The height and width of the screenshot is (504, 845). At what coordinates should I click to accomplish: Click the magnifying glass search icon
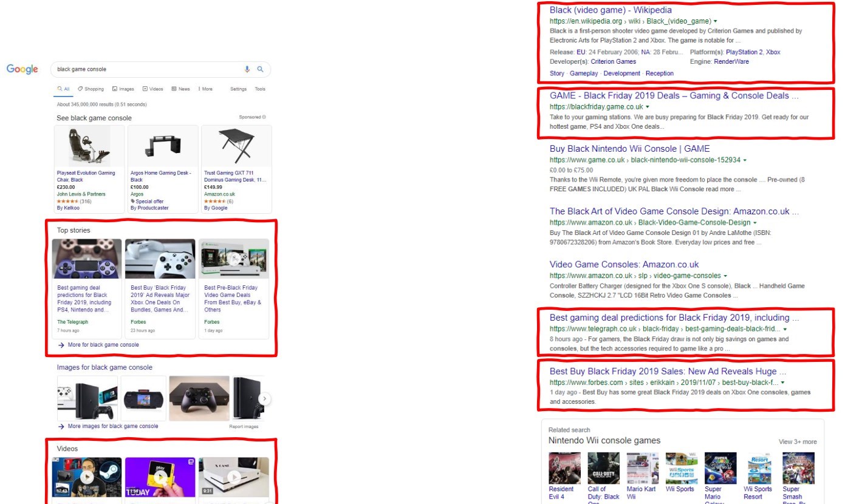(x=260, y=69)
